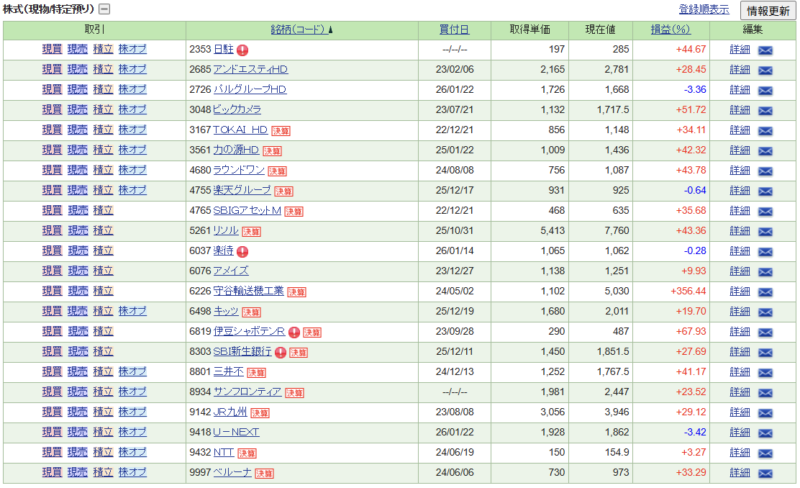The width and height of the screenshot is (800, 488).
Task: Open the mail alert icon for NTT
Action: coord(766,452)
